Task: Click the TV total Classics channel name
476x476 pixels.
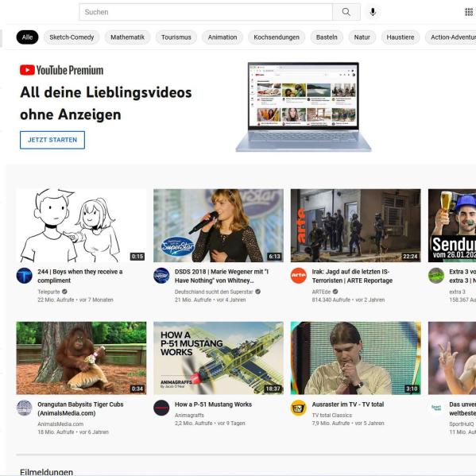Action: [332, 416]
